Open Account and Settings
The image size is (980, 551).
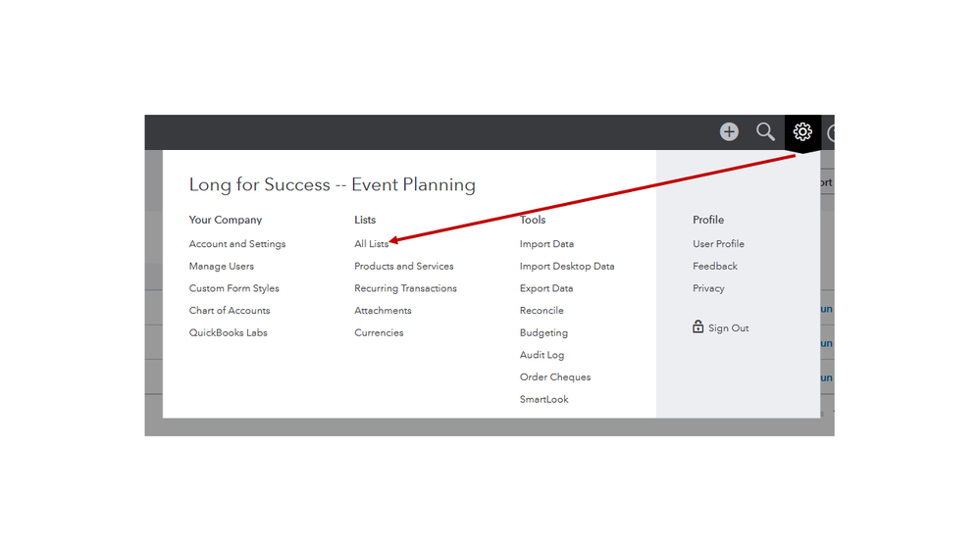point(237,244)
